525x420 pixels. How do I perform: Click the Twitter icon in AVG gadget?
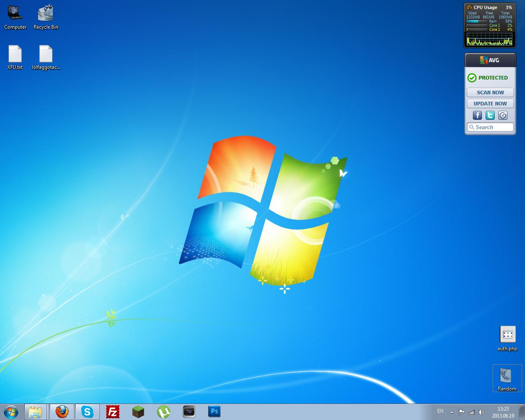tap(490, 115)
